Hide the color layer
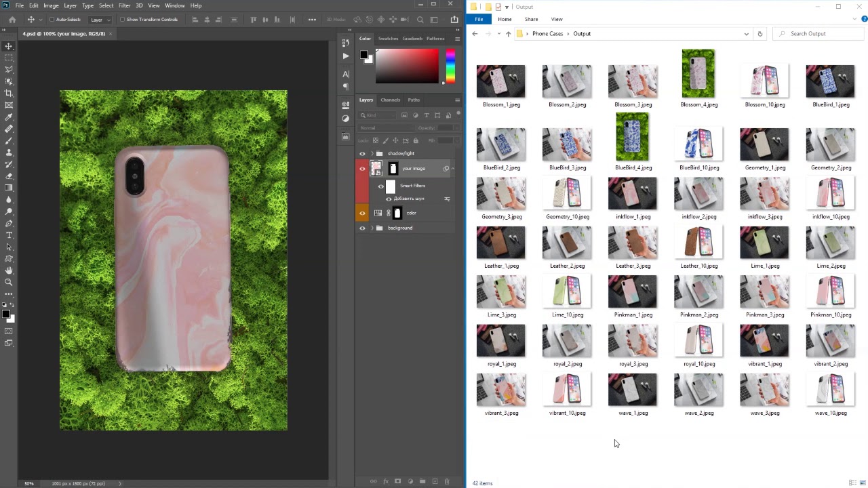 (362, 213)
